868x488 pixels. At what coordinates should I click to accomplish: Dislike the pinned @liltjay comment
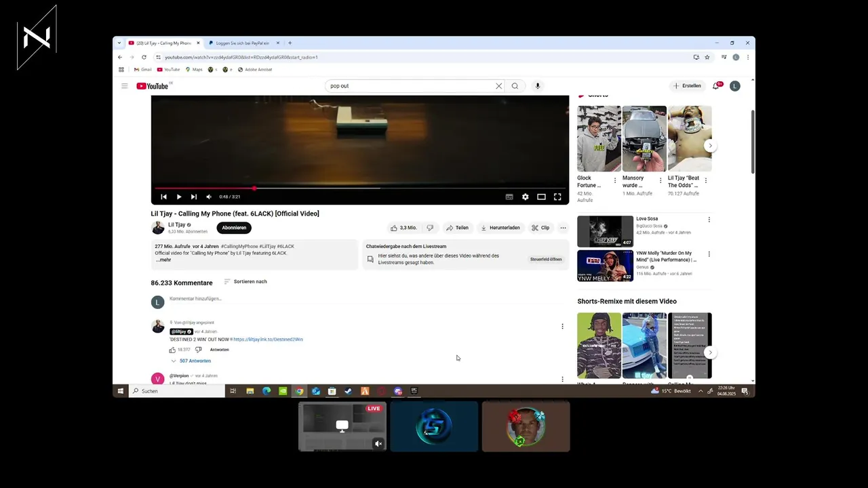tap(198, 350)
